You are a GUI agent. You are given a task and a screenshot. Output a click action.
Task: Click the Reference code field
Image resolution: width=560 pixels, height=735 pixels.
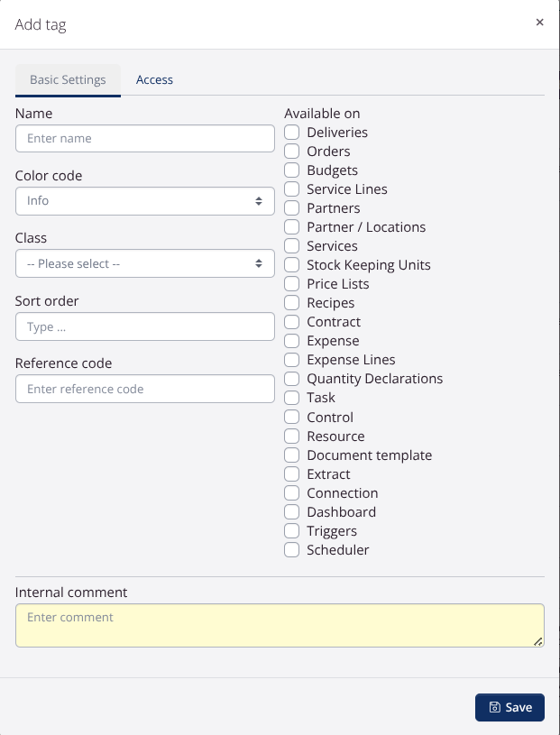(144, 388)
